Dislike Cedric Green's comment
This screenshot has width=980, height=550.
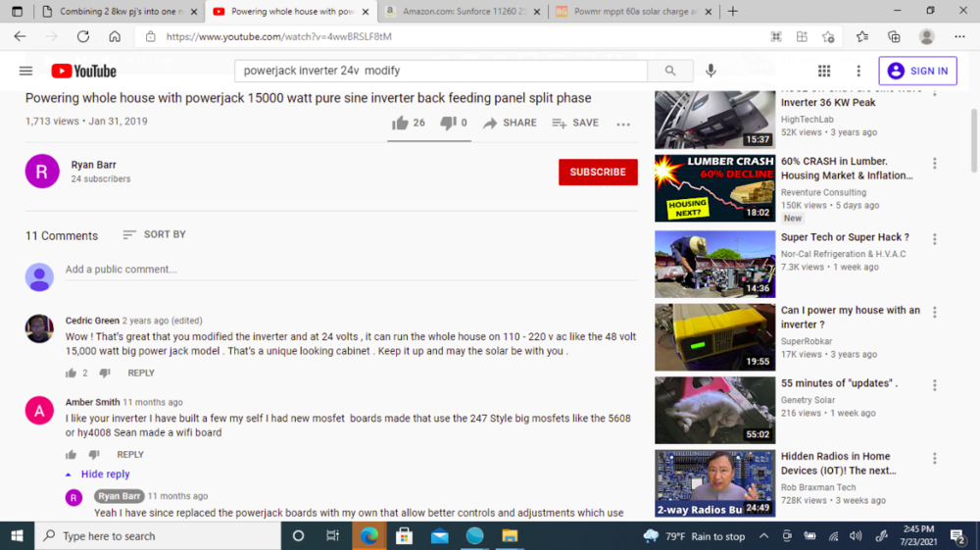(x=105, y=374)
